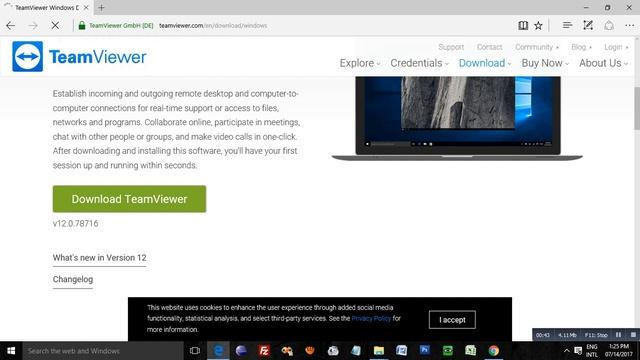Accept cookies with I accept button
The width and height of the screenshot is (640, 360).
point(452,320)
